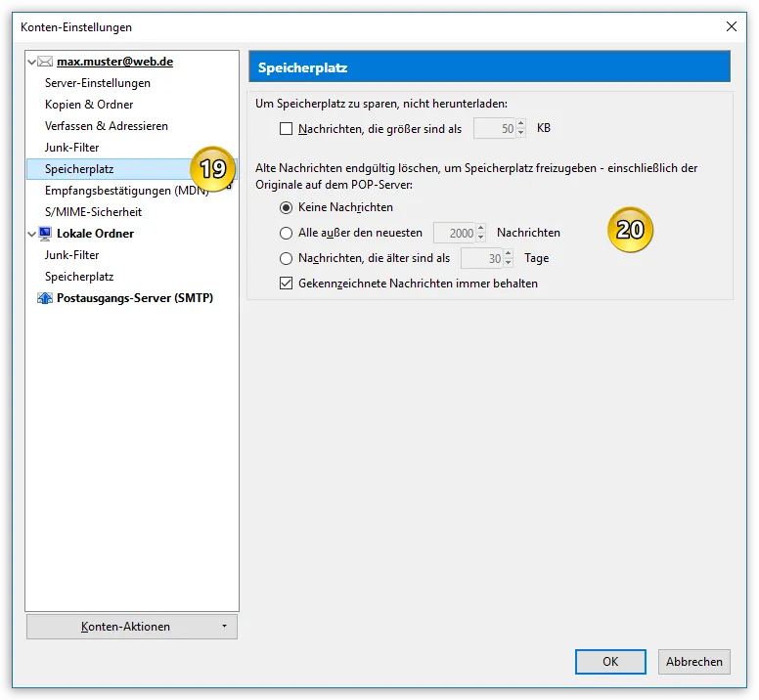Open Server-Einstellungen in the account tree
759x700 pixels.
pyautogui.click(x=97, y=83)
